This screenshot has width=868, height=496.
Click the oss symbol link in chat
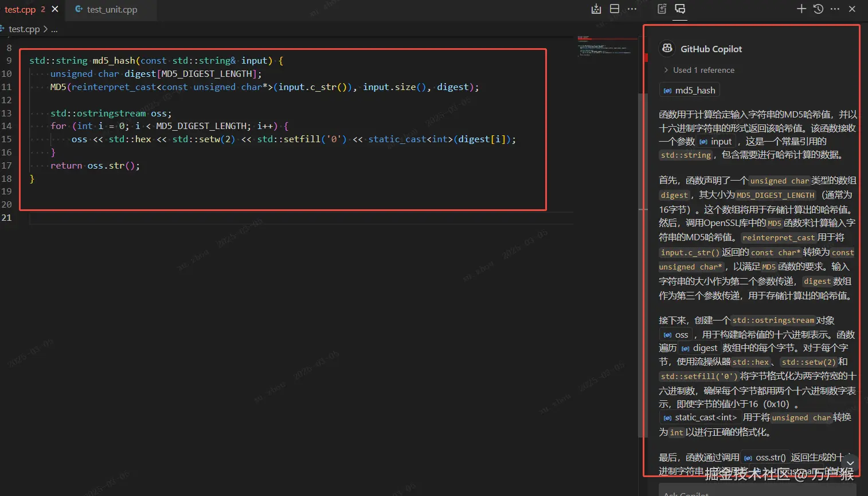(x=676, y=335)
